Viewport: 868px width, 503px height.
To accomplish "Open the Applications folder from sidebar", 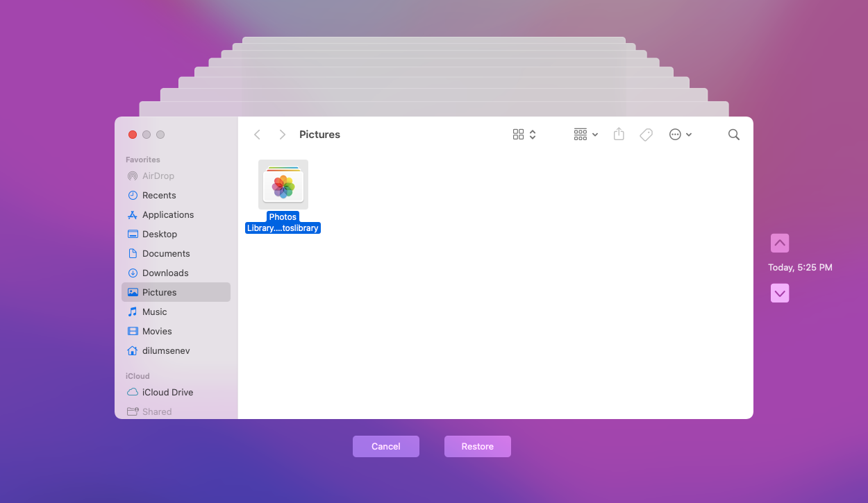I will click(167, 214).
